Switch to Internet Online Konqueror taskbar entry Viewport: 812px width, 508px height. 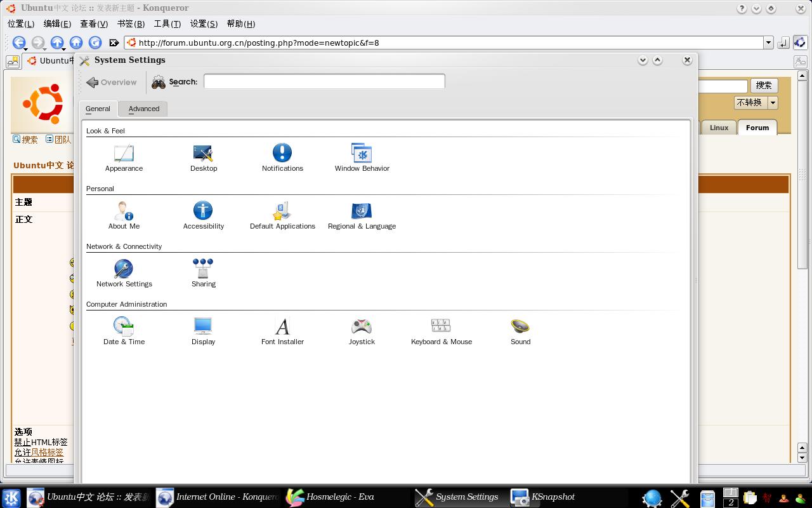tap(218, 497)
